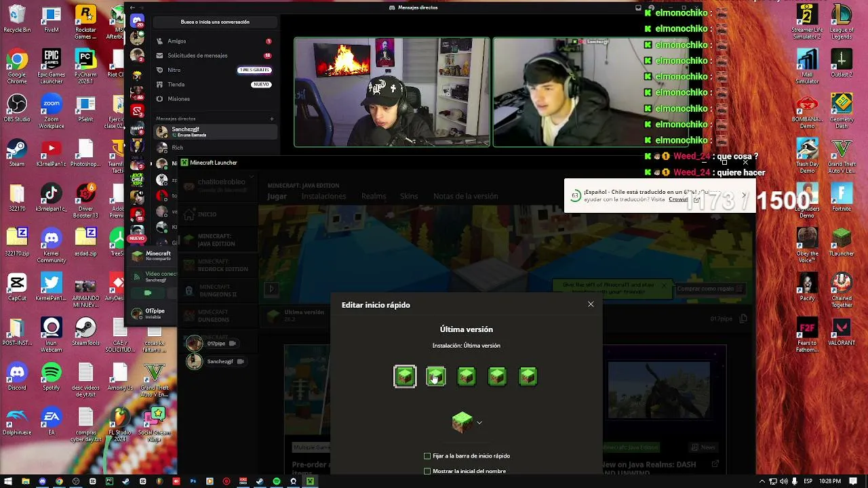
Task: Click the ESP keyboard language indicator
Action: [810, 481]
